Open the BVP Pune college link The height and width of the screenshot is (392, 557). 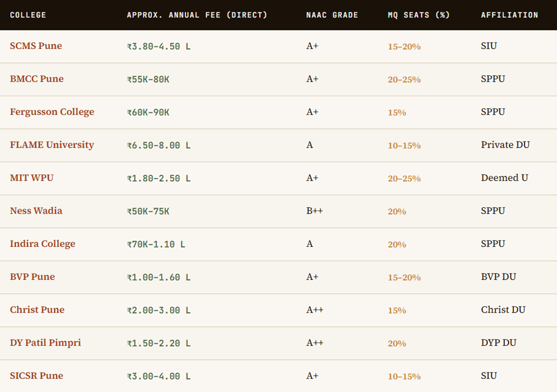pyautogui.click(x=33, y=277)
